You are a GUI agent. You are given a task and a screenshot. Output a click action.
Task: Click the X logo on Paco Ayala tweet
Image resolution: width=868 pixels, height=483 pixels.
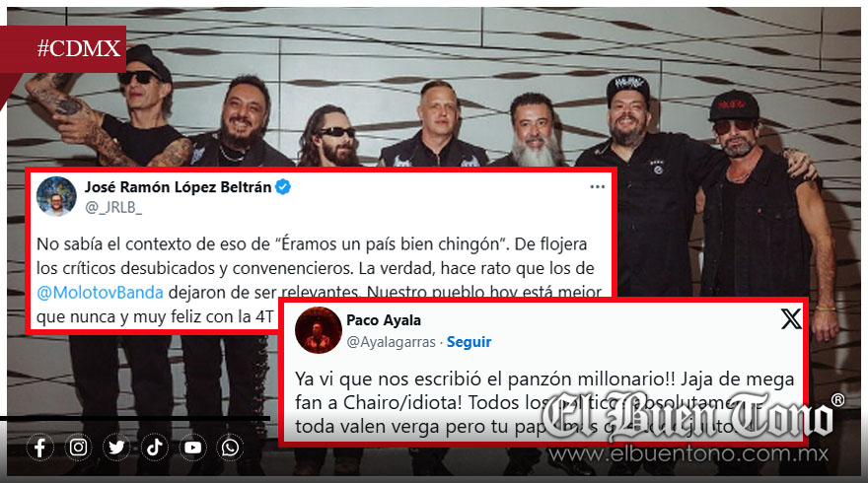[x=790, y=319]
